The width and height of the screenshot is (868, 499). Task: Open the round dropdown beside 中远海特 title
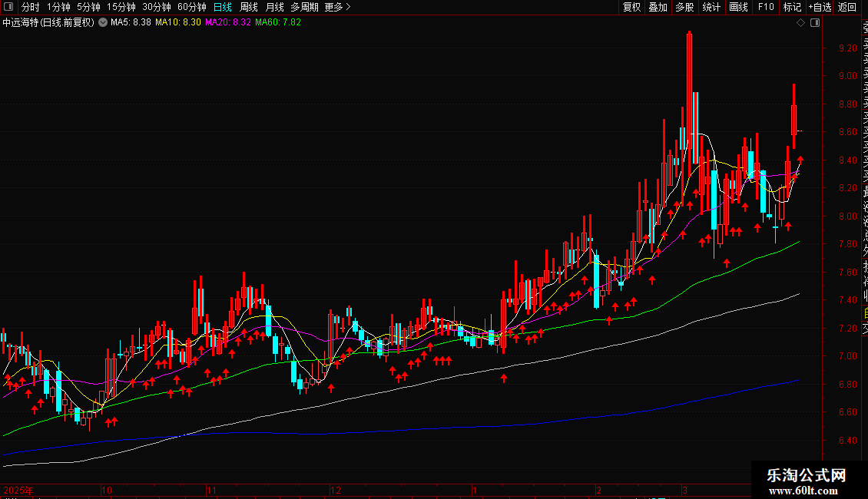[x=103, y=22]
